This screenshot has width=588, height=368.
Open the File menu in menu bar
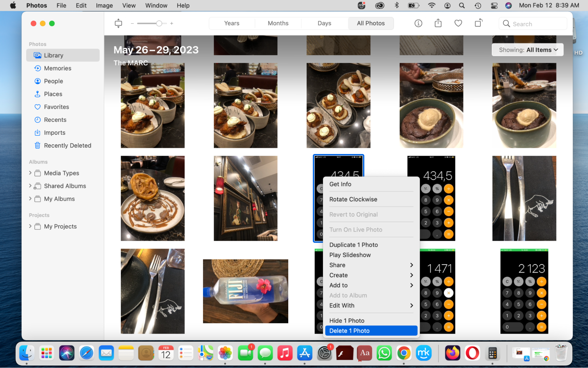(x=61, y=5)
